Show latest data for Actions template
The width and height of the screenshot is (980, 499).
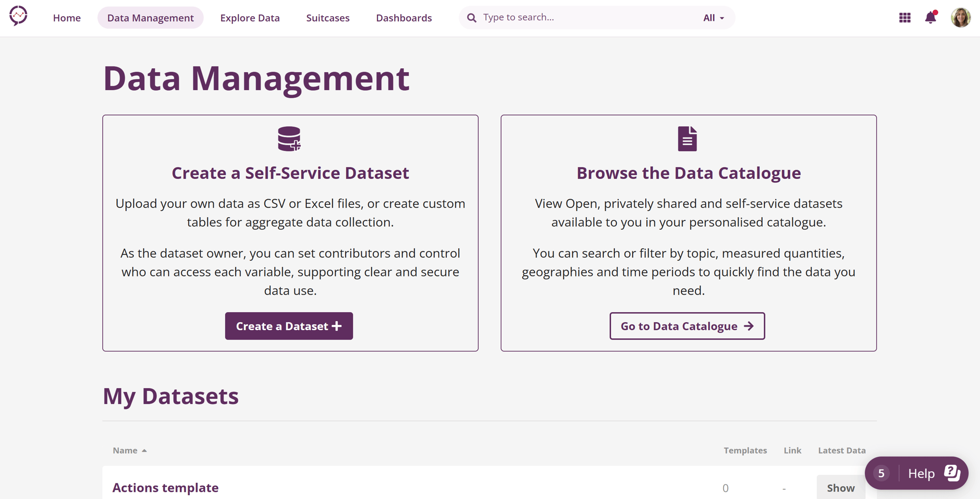840,488
